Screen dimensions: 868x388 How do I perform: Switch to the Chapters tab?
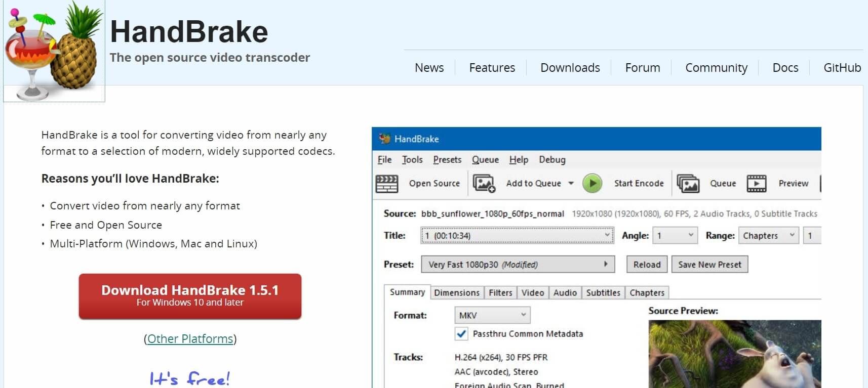pos(647,292)
